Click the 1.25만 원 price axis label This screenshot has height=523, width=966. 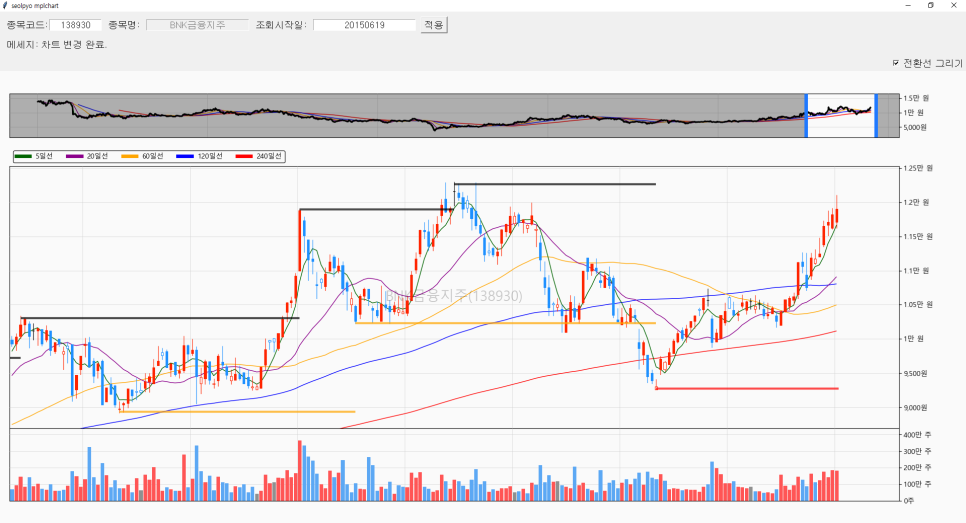click(918, 168)
